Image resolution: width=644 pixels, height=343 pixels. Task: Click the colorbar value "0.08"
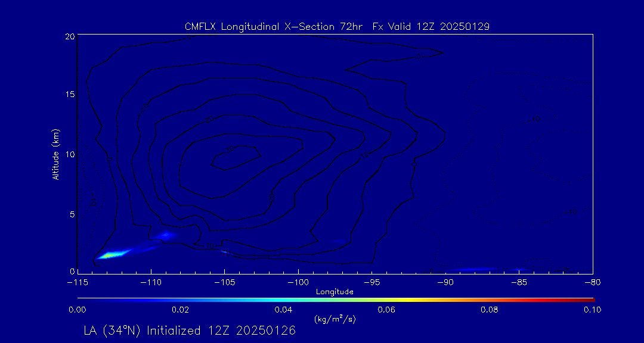(490, 310)
